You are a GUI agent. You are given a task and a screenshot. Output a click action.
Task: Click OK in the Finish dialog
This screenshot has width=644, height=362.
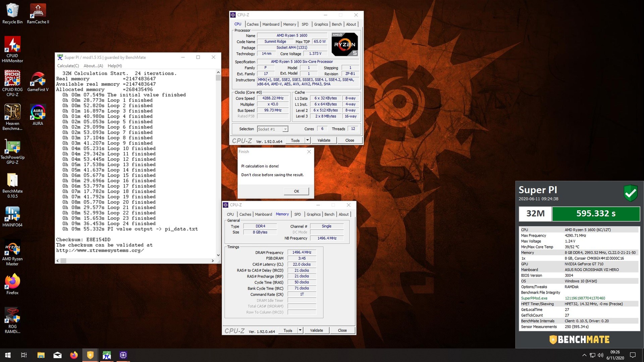[x=297, y=191]
